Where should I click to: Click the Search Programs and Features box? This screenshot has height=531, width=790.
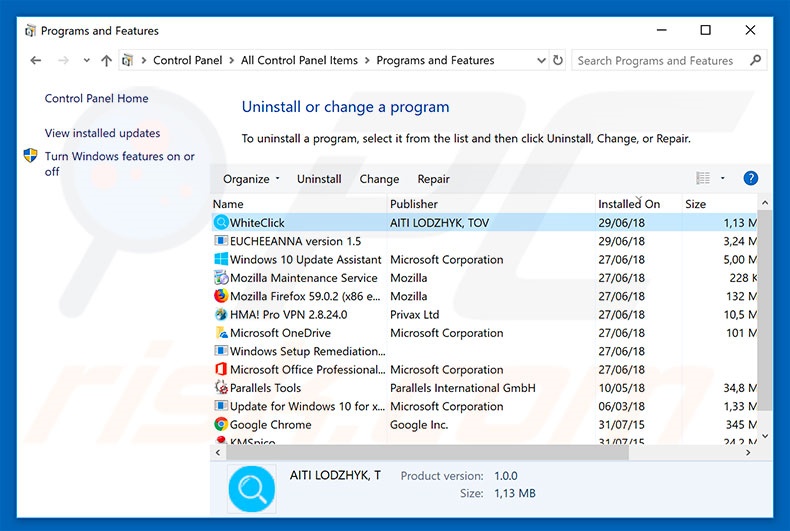[655, 61]
